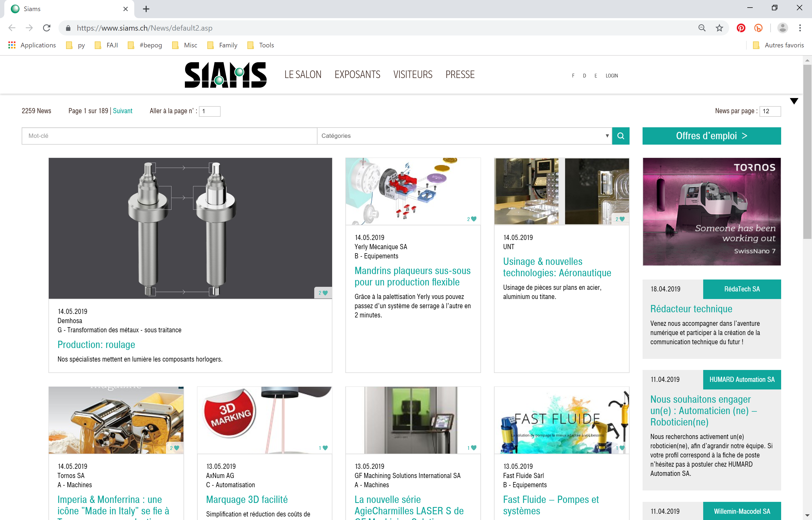Screen dimensions: 812x520
Task: Close the Siams tab
Action: pyautogui.click(x=126, y=9)
